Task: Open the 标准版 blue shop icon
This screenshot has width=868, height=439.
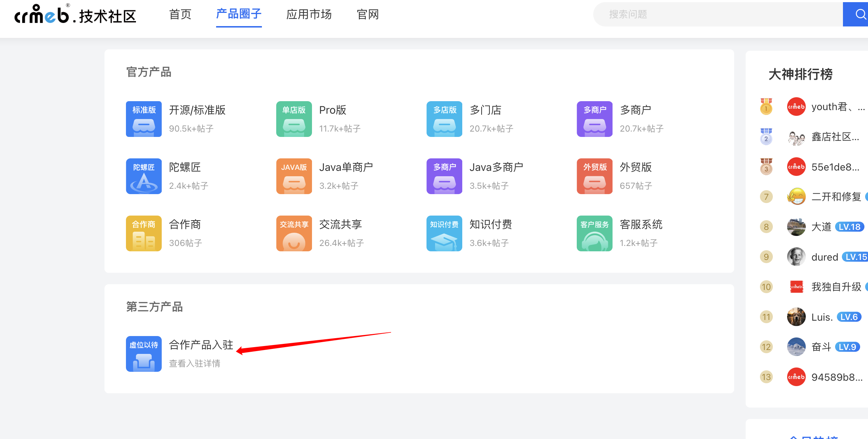Action: [x=144, y=119]
